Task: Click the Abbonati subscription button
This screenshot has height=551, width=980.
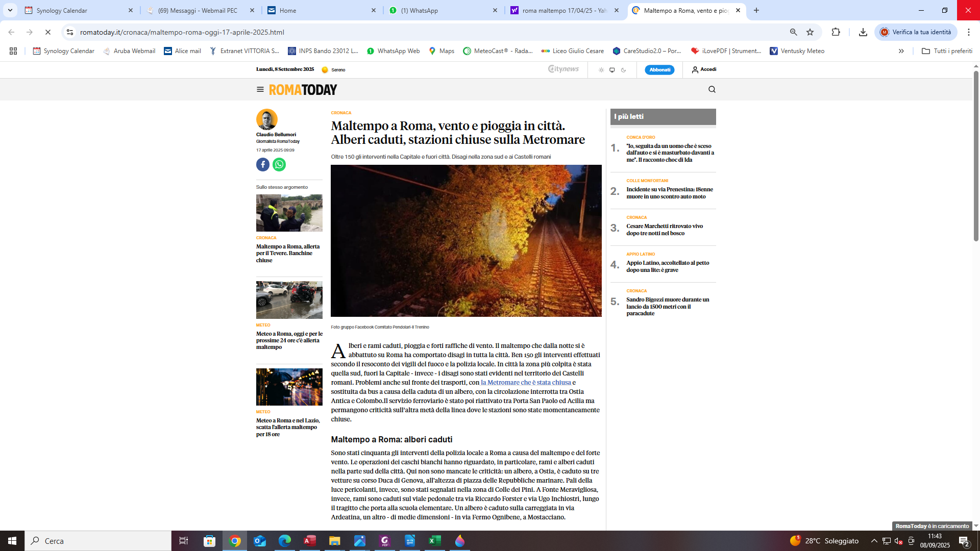Action: tap(659, 69)
